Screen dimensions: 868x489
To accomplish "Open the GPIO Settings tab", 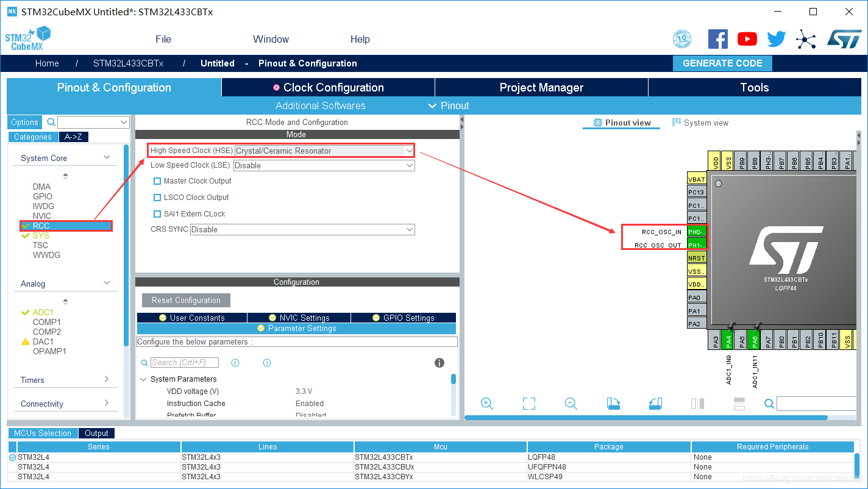I will pyautogui.click(x=403, y=318).
